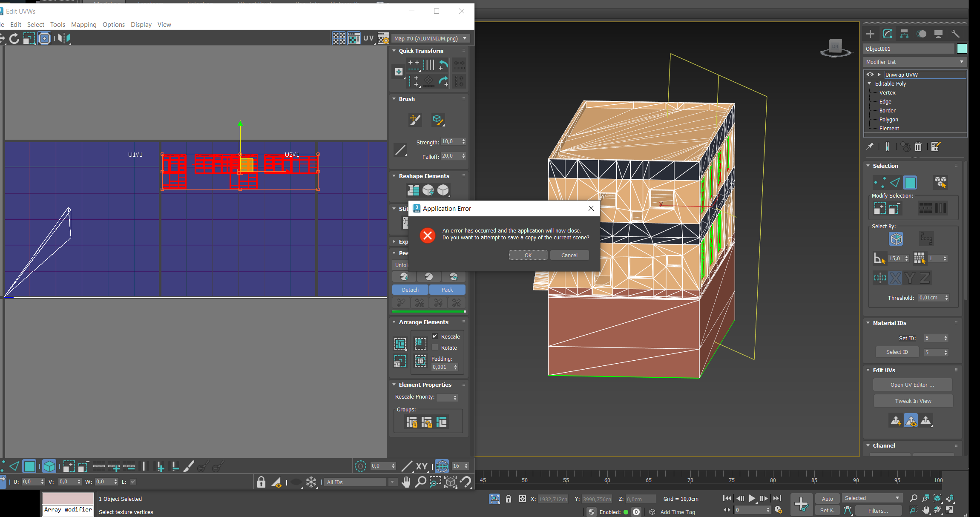Click the Play Animation button

pos(752,498)
